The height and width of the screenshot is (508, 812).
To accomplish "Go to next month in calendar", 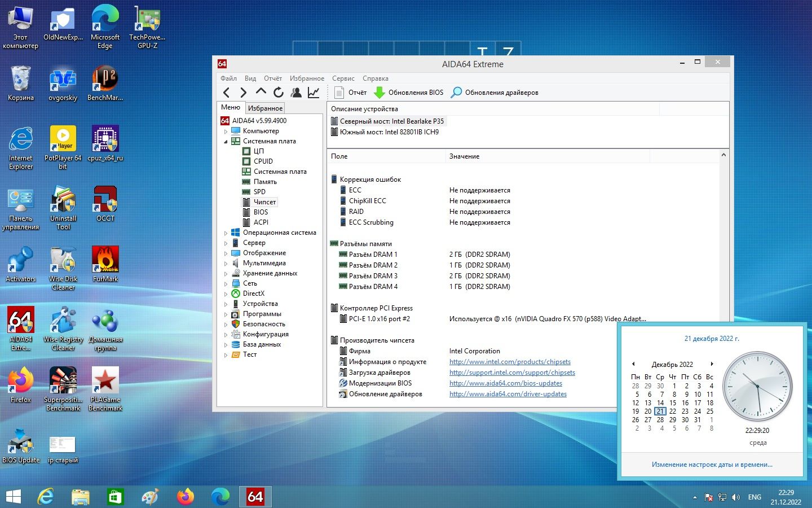I will 712,364.
